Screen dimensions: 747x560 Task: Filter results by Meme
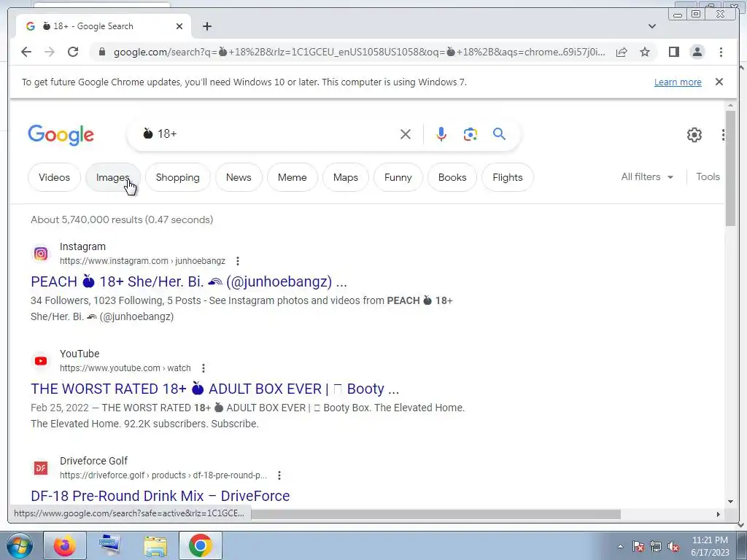(292, 177)
